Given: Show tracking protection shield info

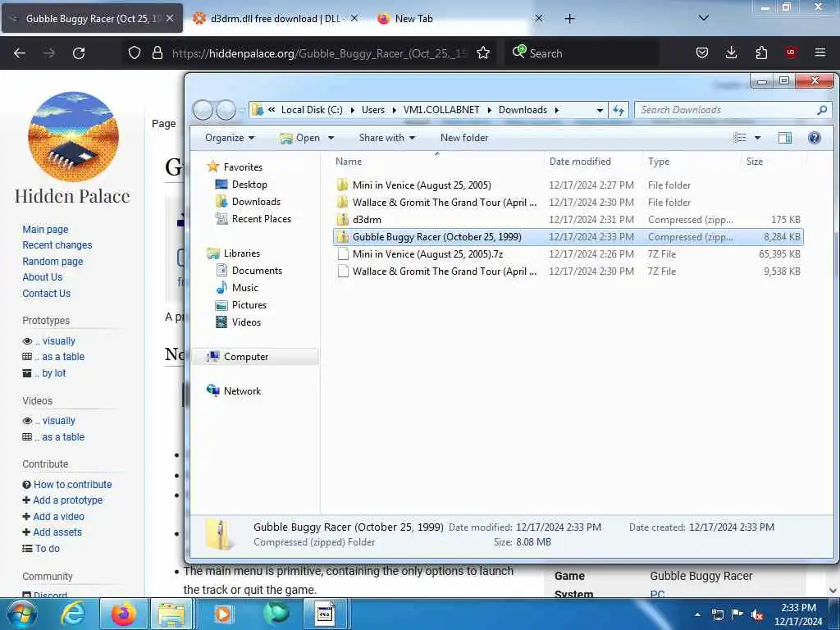Looking at the screenshot, I should [x=135, y=53].
